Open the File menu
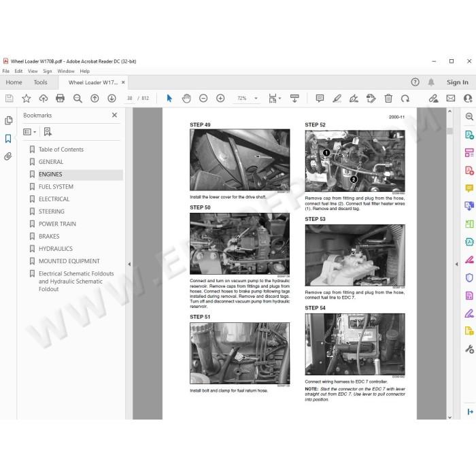Image resolution: width=476 pixels, height=476 pixels. 5,71
